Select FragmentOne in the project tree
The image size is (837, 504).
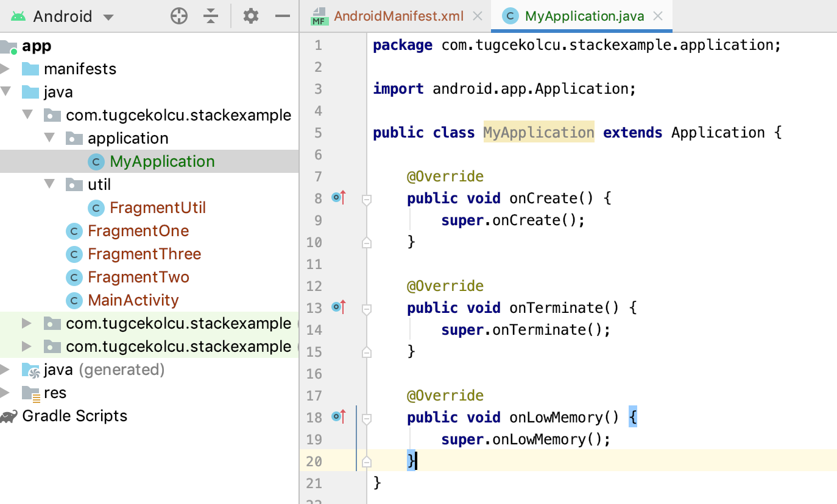pos(138,231)
